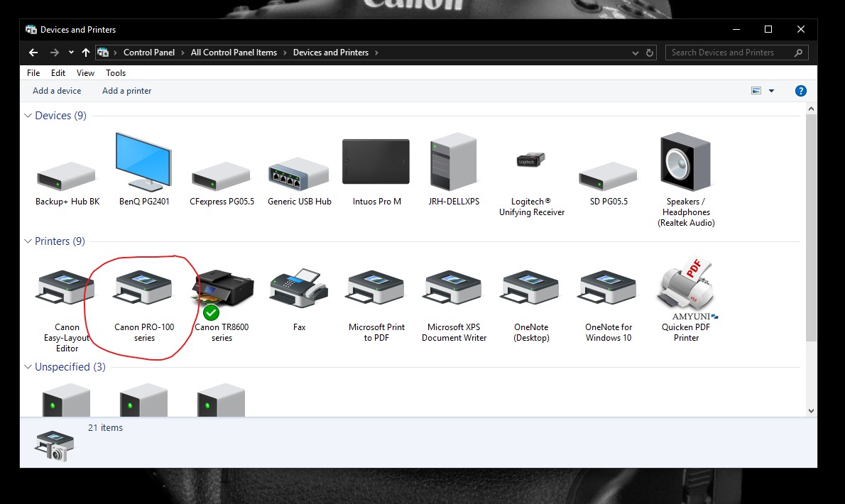Click the Add a device link

56,90
